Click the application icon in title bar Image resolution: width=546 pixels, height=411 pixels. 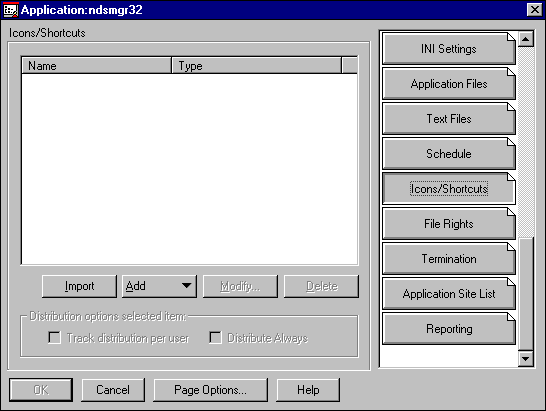[x=10, y=9]
